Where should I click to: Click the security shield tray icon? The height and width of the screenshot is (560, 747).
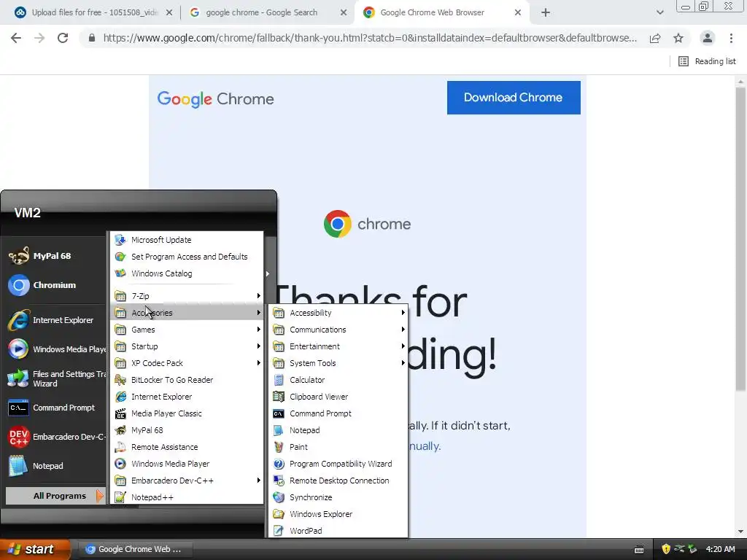(x=665, y=549)
